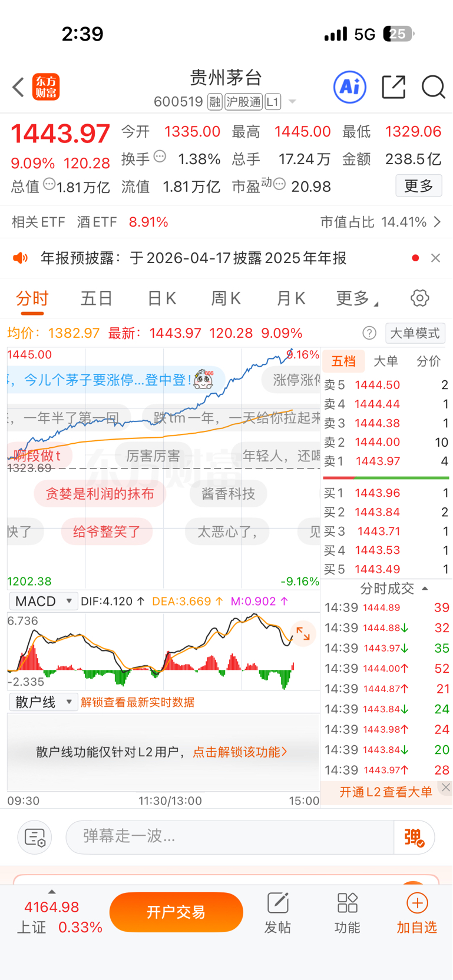Tap the 相关ETF label

(x=38, y=222)
